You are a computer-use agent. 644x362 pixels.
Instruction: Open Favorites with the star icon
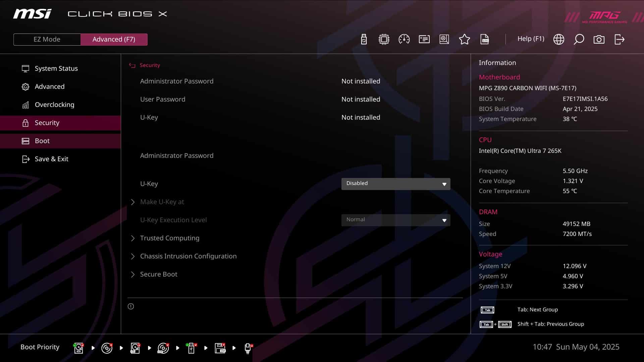pyautogui.click(x=465, y=39)
